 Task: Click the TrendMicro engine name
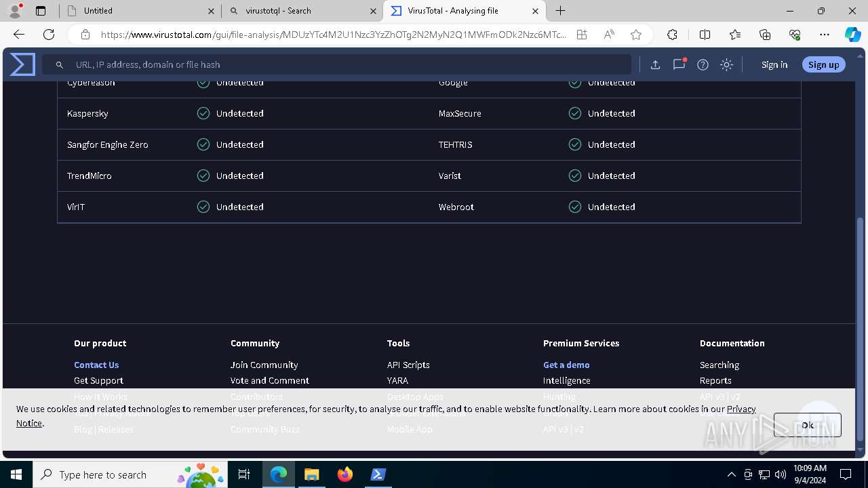[x=89, y=176]
